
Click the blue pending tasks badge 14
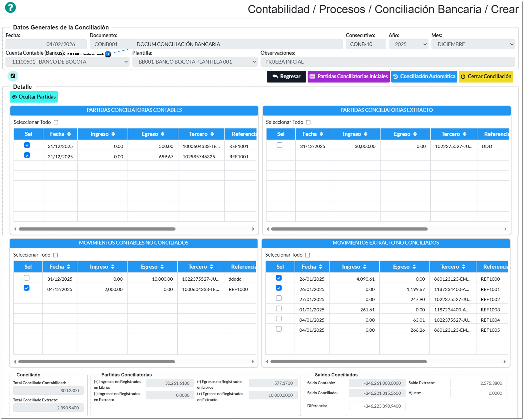(107, 54)
